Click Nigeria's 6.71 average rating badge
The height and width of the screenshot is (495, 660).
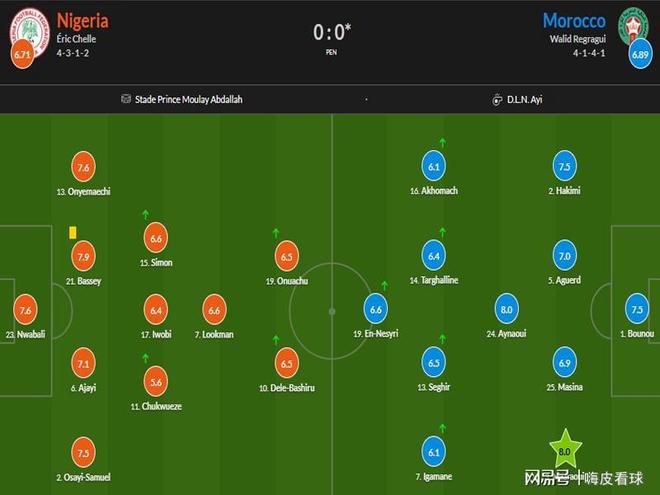pyautogui.click(x=24, y=55)
